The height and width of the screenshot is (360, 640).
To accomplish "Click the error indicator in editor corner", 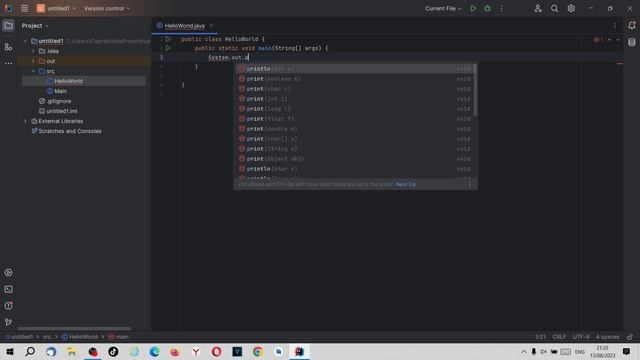I will (598, 40).
